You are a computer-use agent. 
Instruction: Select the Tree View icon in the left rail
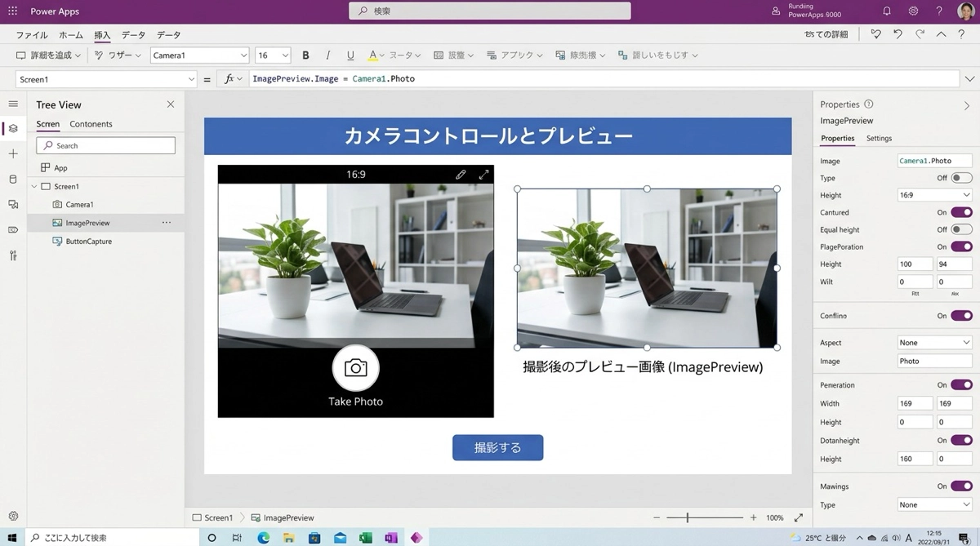click(x=12, y=129)
